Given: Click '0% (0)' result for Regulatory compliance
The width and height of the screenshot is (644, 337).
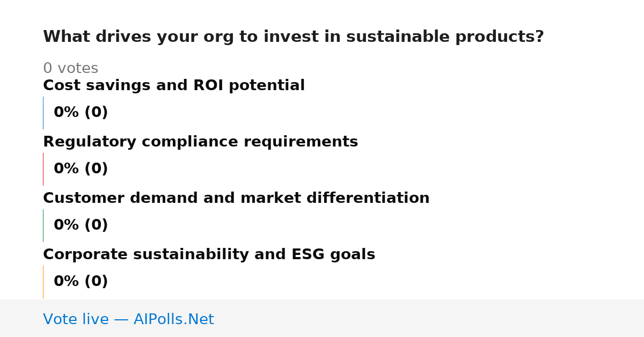Looking at the screenshot, I should click(x=80, y=169).
